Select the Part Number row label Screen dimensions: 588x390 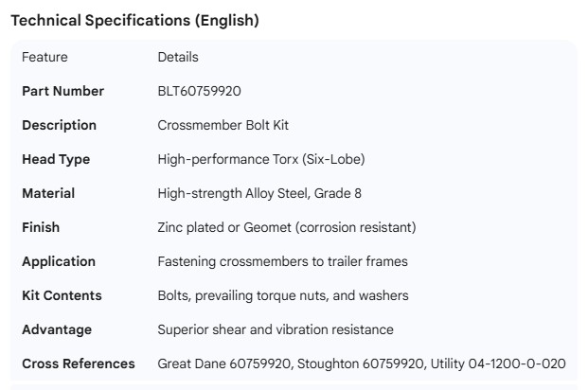pos(63,91)
